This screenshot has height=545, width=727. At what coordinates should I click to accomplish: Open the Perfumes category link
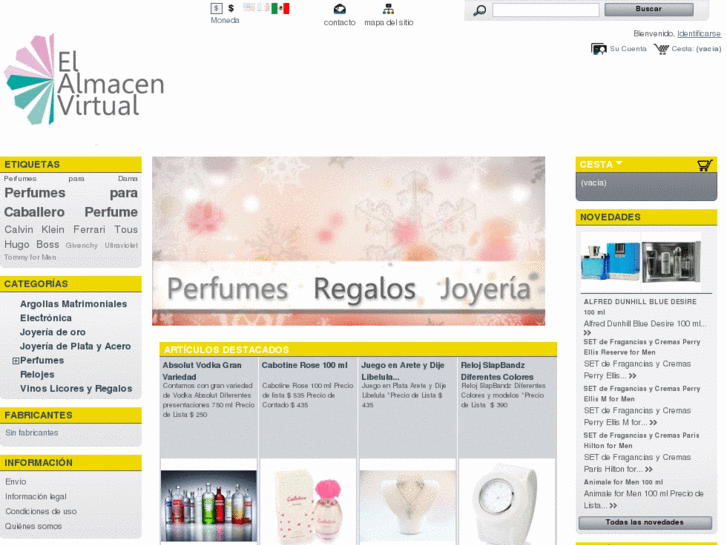(x=42, y=360)
